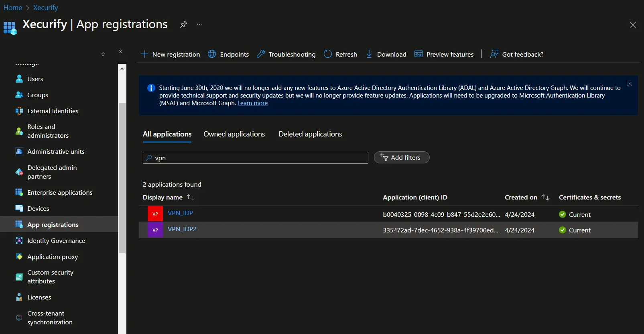Click the Add filters button
The image size is (644, 334).
(x=402, y=157)
